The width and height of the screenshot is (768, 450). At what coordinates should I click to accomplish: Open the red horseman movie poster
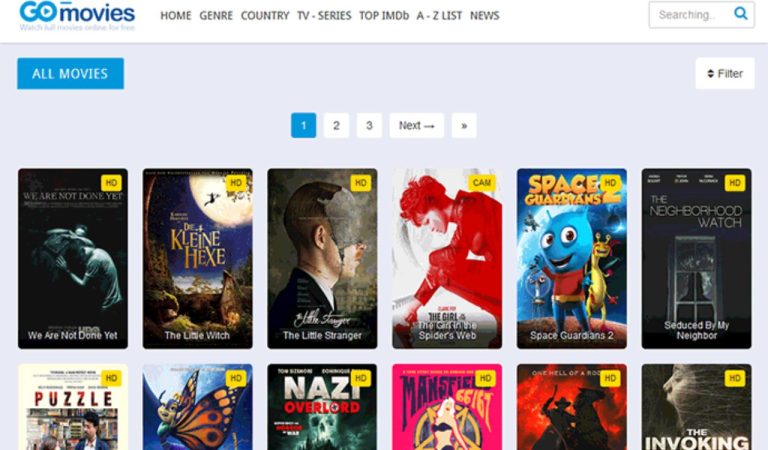tap(572, 407)
